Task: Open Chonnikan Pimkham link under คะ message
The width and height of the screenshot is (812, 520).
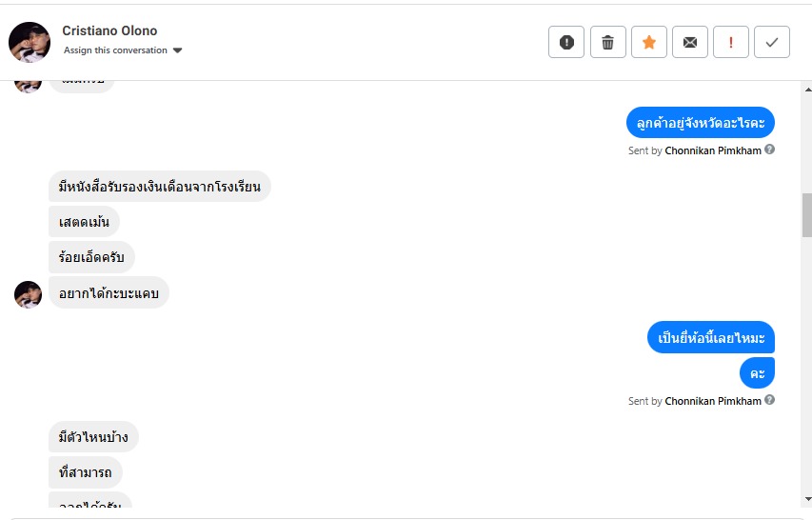Action: pyautogui.click(x=712, y=402)
